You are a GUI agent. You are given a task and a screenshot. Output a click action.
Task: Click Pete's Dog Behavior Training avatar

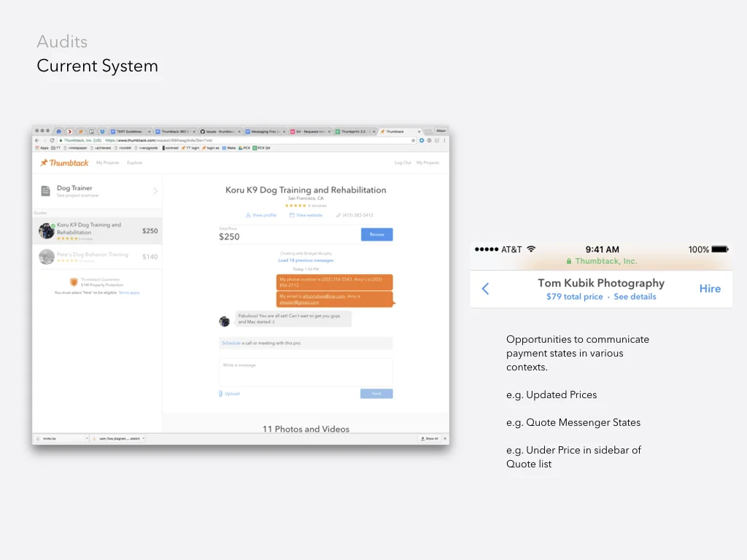[46, 257]
